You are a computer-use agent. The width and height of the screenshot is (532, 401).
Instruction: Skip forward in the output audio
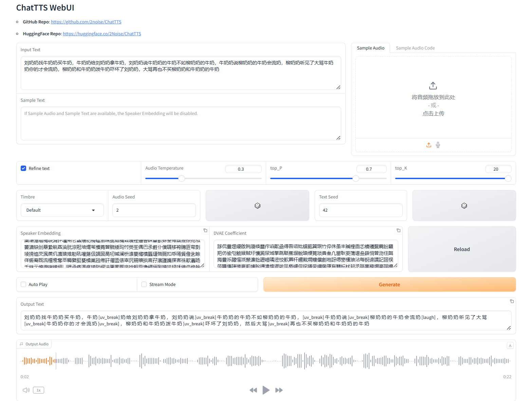coord(279,390)
